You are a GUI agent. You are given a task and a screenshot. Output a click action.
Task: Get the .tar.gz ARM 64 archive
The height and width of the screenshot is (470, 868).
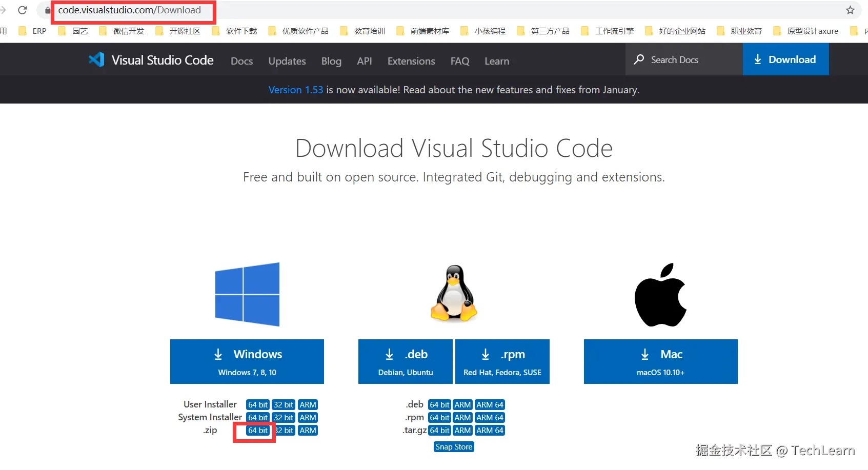[490, 431]
